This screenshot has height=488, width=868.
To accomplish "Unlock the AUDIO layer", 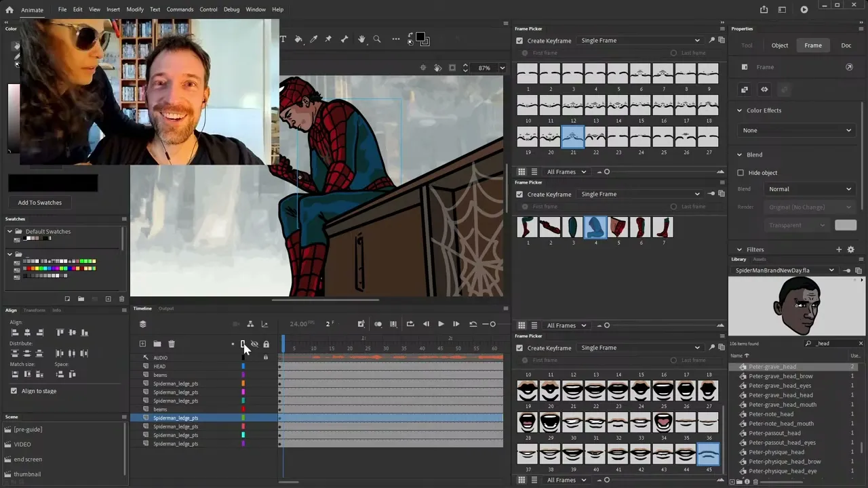I will pos(266,357).
